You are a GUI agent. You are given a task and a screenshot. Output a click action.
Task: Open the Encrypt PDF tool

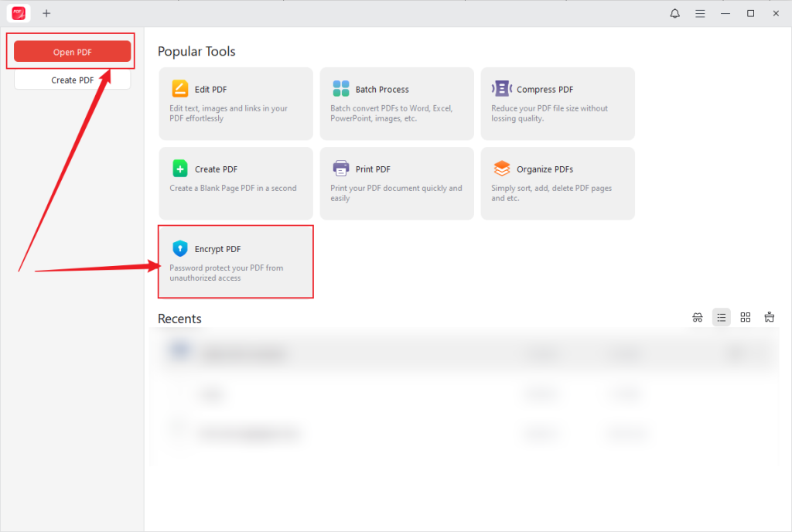click(236, 261)
